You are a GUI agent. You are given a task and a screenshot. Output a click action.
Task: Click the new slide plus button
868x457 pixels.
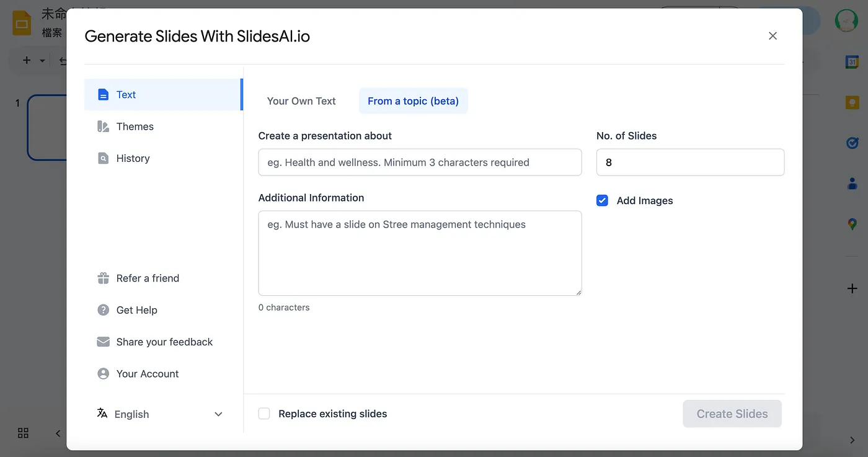pyautogui.click(x=27, y=60)
